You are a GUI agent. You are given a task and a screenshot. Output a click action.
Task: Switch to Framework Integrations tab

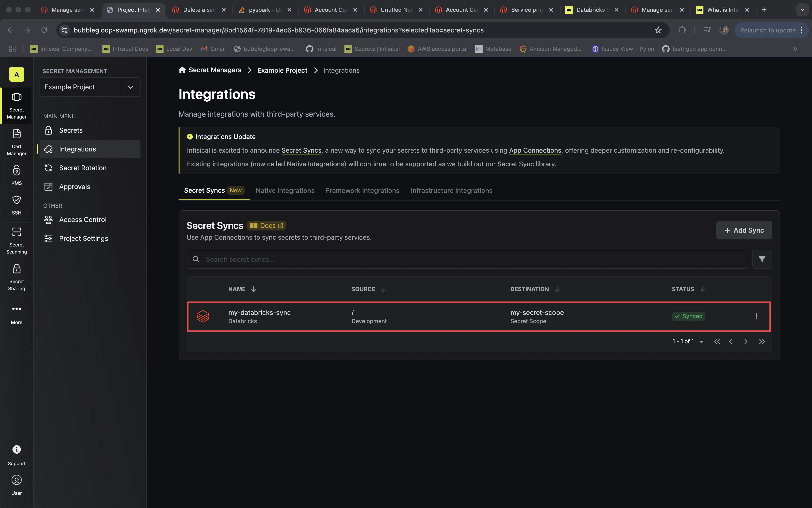362,190
